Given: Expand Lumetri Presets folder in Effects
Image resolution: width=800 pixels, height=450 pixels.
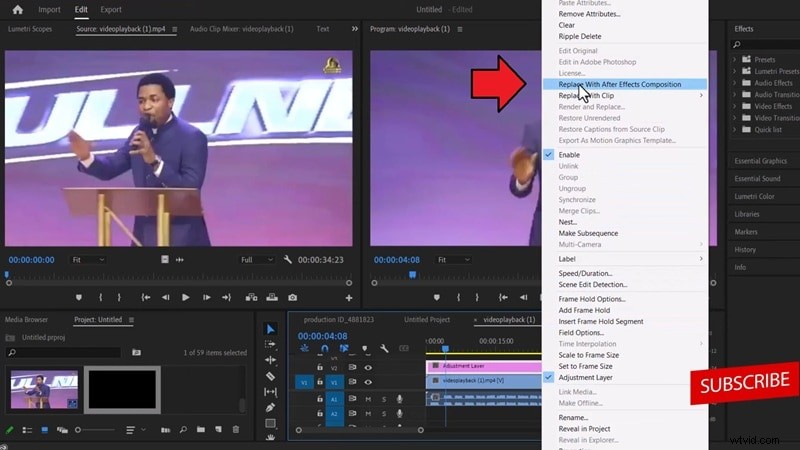Looking at the screenshot, I should 735,71.
